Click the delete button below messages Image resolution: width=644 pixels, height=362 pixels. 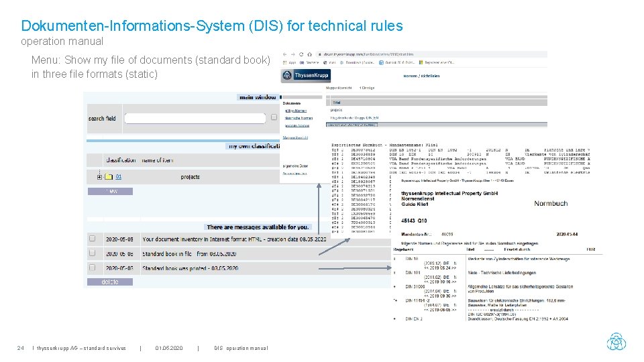110,282
